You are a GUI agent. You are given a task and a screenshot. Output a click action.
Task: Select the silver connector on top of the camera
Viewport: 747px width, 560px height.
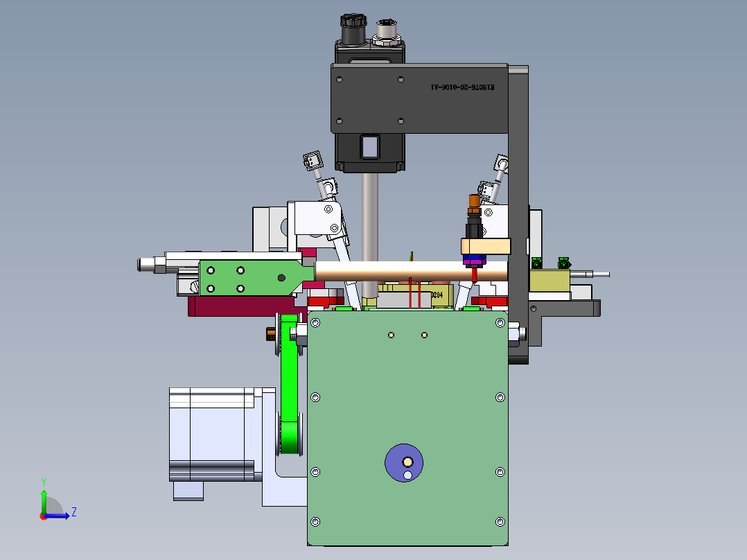coord(387,33)
